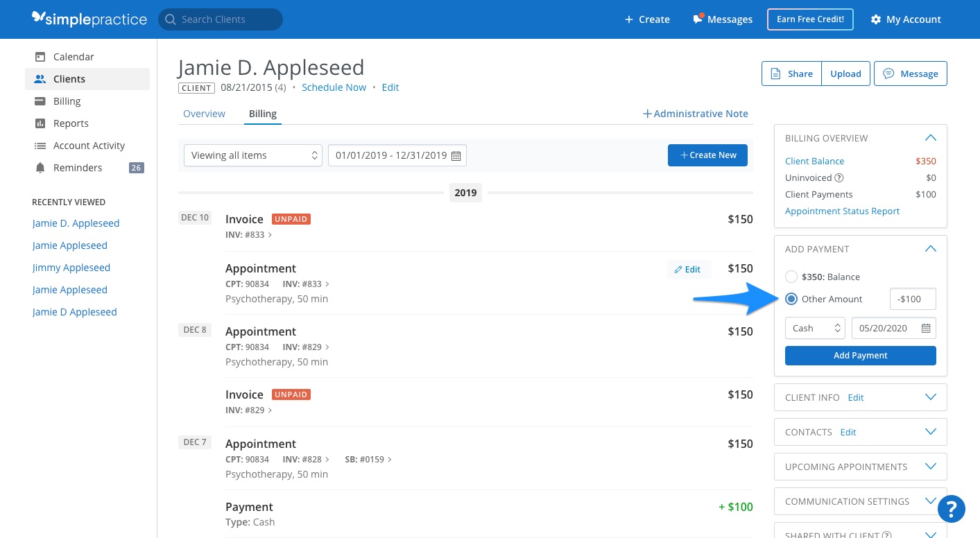
Task: Click the Add Payment button
Action: [860, 355]
